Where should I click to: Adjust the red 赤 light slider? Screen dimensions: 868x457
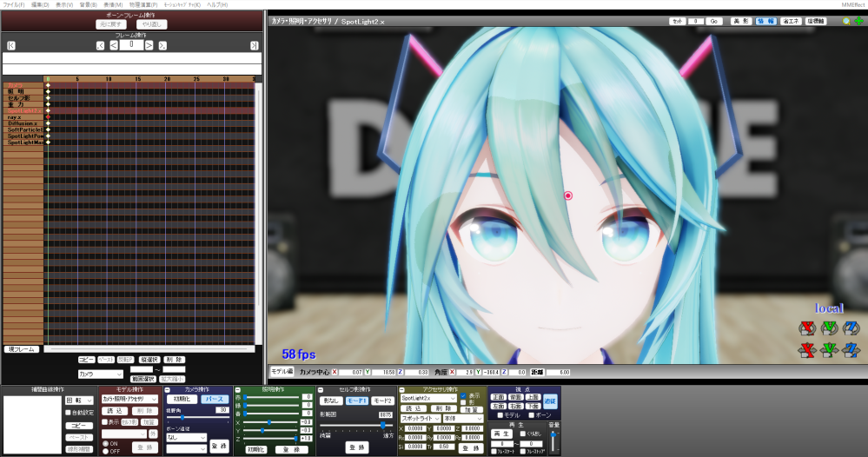(272, 397)
